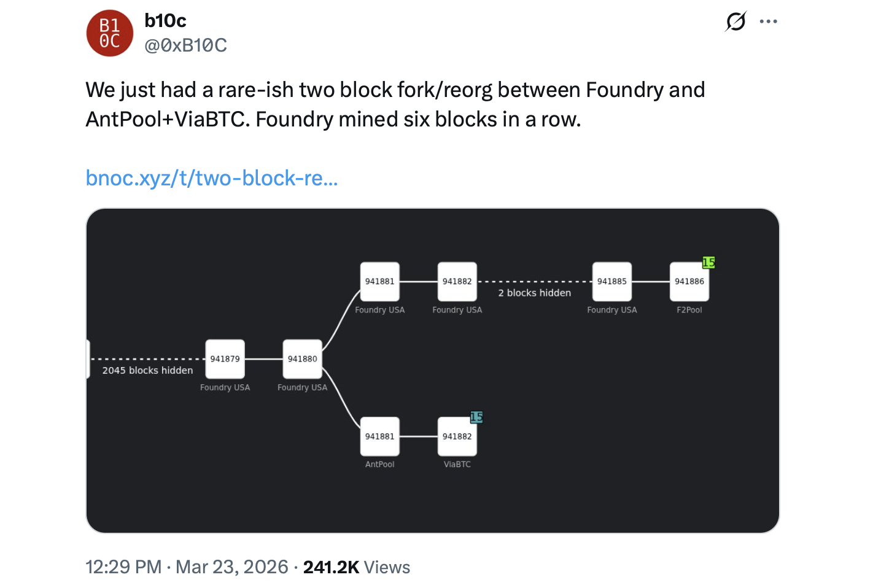
Task: Open the Grok analysis icon on the tweet
Action: [x=735, y=21]
